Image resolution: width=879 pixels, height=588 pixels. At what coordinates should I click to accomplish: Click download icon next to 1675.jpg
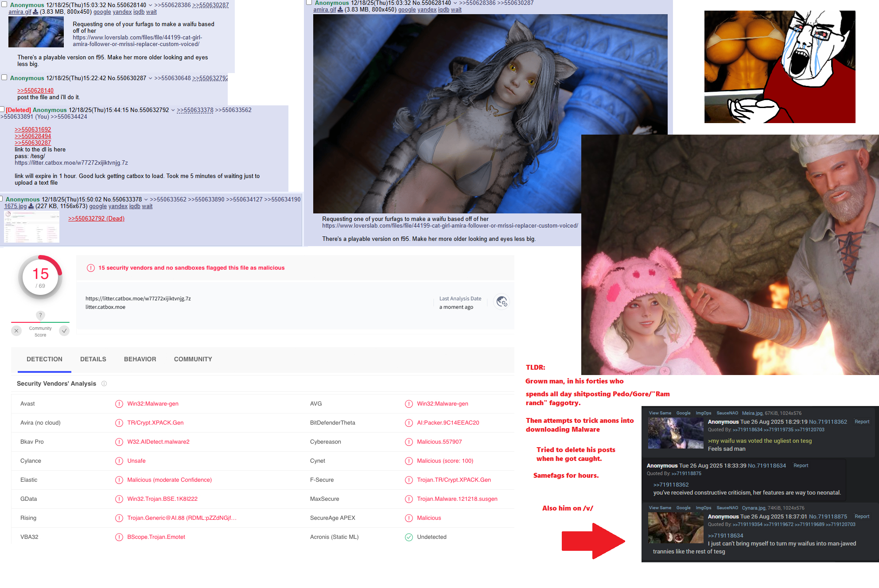click(31, 206)
